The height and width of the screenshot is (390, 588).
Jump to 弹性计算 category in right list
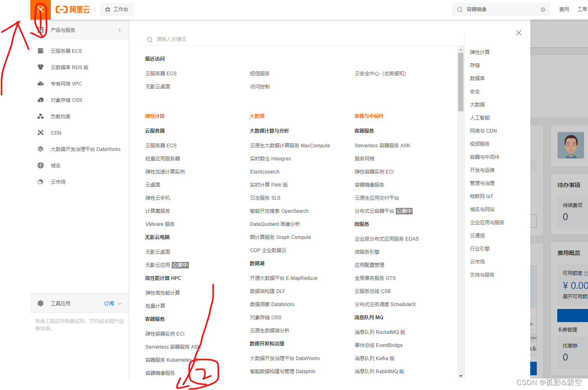(x=480, y=52)
